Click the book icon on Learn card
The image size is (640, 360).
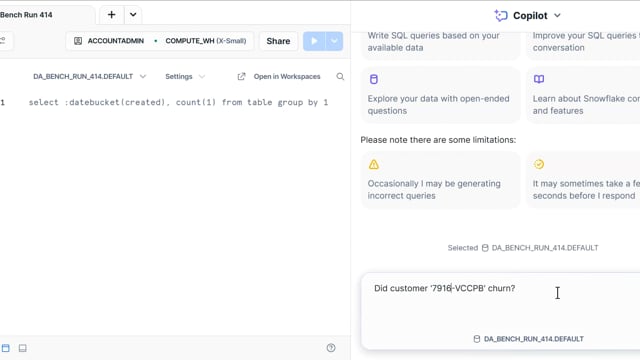click(539, 79)
